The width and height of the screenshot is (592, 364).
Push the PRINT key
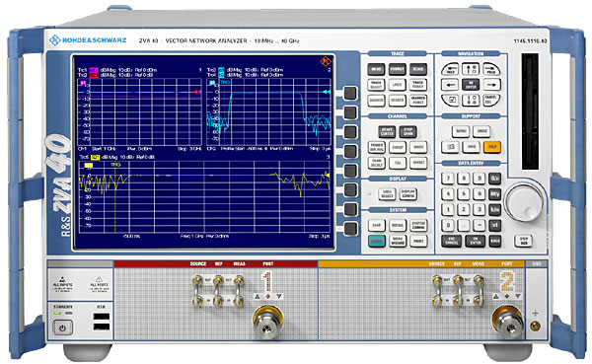418,241
